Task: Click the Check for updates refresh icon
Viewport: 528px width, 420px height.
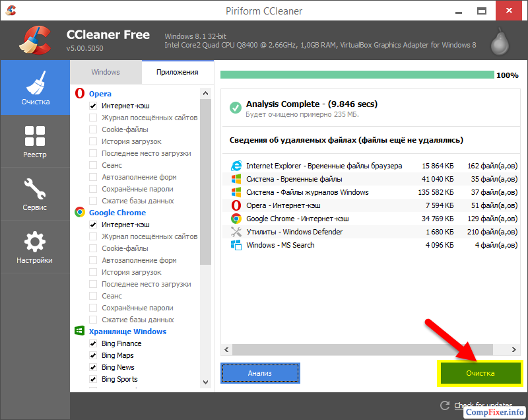Action: 445,405
